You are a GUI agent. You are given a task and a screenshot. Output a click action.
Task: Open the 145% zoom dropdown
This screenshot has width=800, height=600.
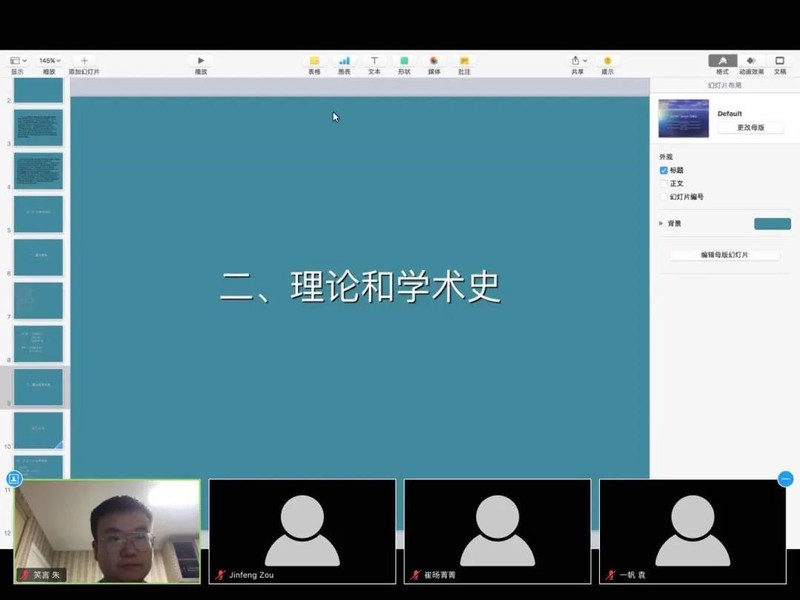[48, 61]
